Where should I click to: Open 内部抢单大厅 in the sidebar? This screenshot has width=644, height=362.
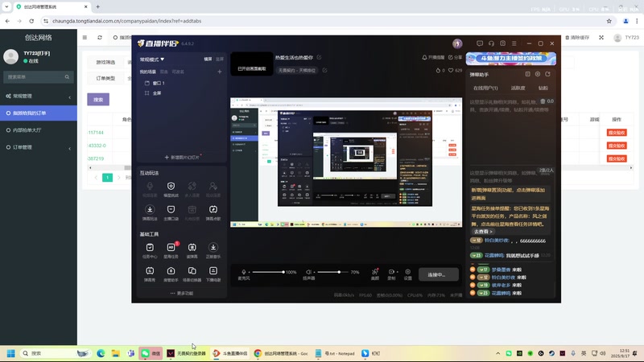[38, 130]
